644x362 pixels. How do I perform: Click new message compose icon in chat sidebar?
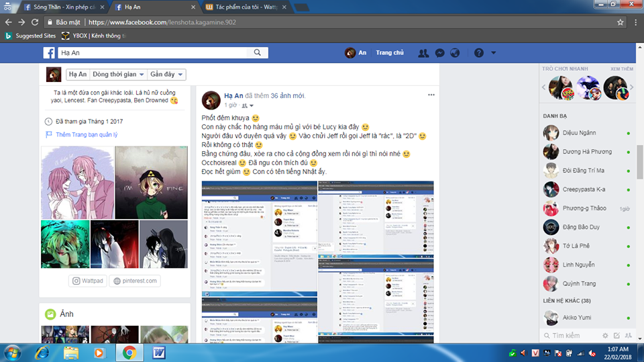(x=617, y=335)
